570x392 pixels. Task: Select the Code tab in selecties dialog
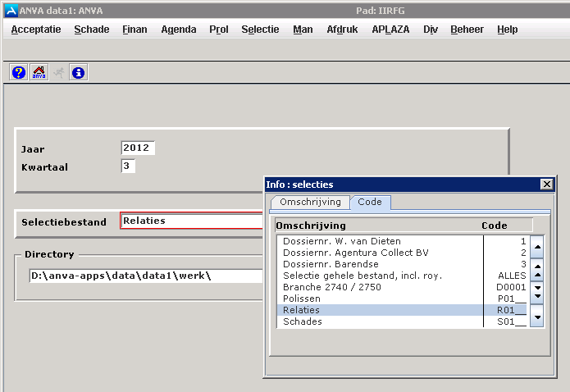tap(370, 202)
